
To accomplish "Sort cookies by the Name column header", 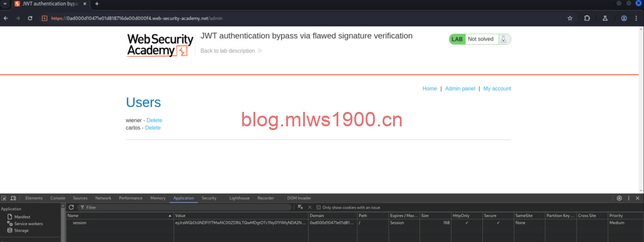I will 120,216.
